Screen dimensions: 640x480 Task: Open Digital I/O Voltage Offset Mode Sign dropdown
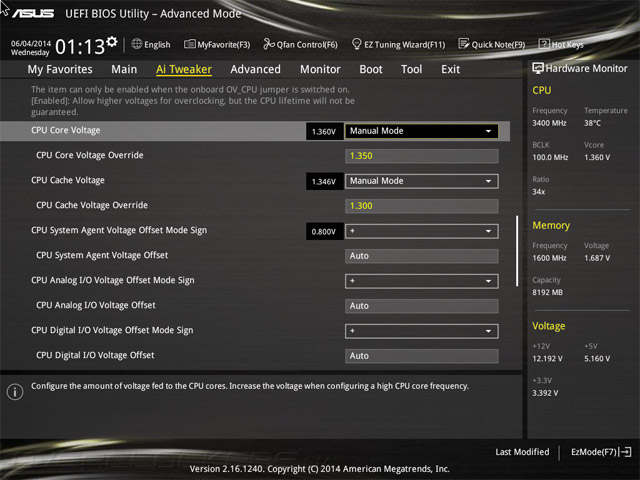pyautogui.click(x=422, y=331)
